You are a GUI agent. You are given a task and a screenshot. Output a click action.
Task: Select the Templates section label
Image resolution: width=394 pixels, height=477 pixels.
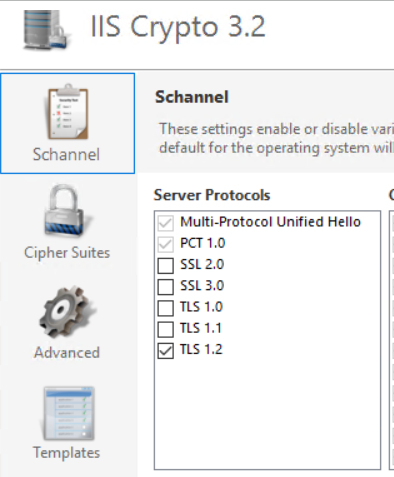click(x=67, y=452)
